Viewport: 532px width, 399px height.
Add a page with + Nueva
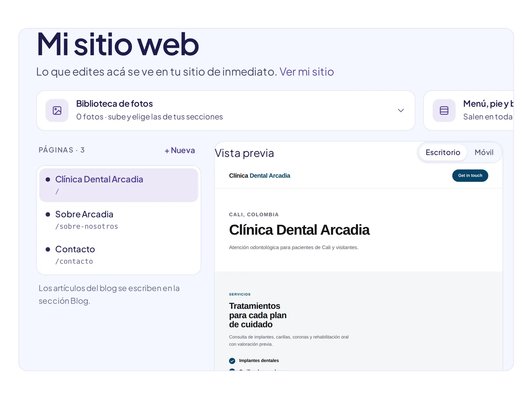[x=180, y=150]
